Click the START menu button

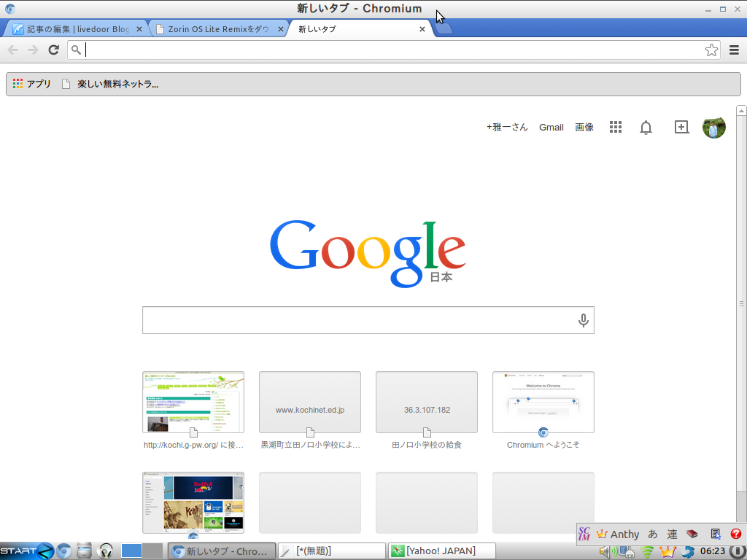[27, 551]
